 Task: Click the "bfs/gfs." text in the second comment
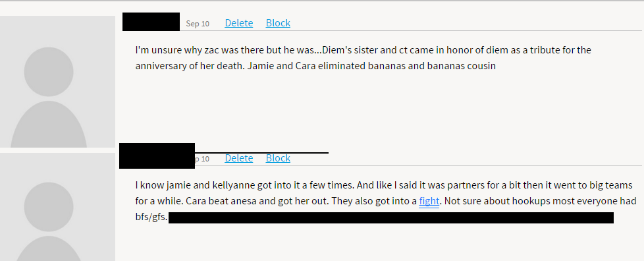(x=151, y=217)
